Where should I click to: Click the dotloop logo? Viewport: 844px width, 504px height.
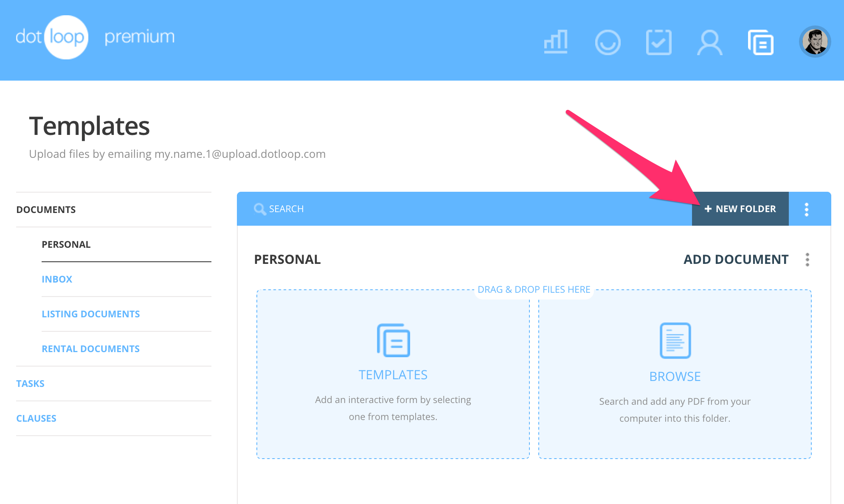[52, 37]
